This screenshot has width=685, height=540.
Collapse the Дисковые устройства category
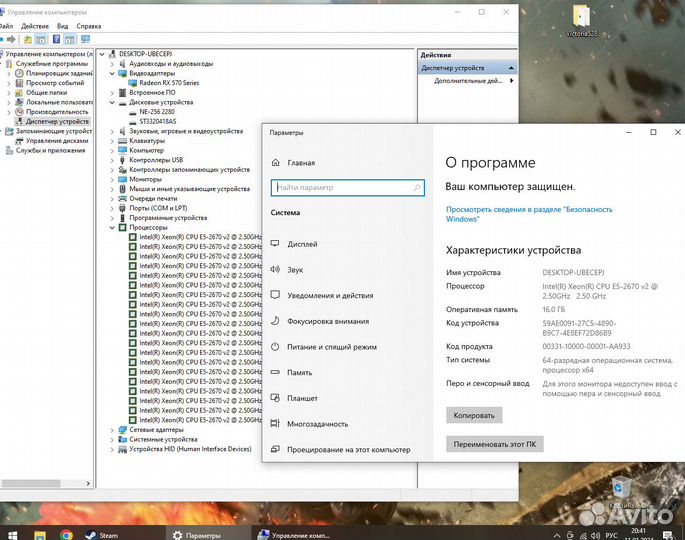[x=112, y=102]
